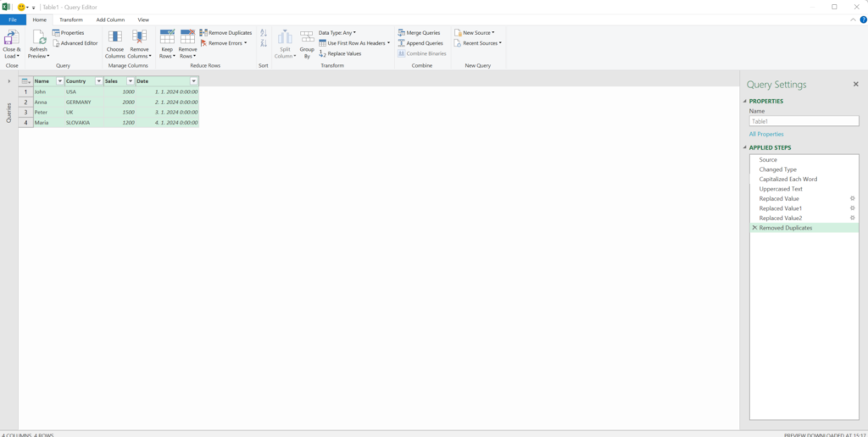Click the query Name input field
This screenshot has width=868, height=437.
point(804,121)
